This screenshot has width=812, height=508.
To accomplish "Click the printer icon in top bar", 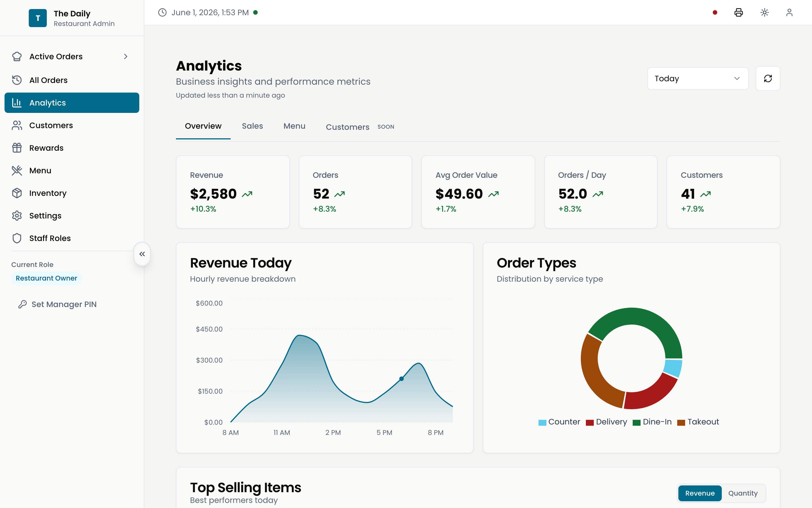I will tap(738, 12).
